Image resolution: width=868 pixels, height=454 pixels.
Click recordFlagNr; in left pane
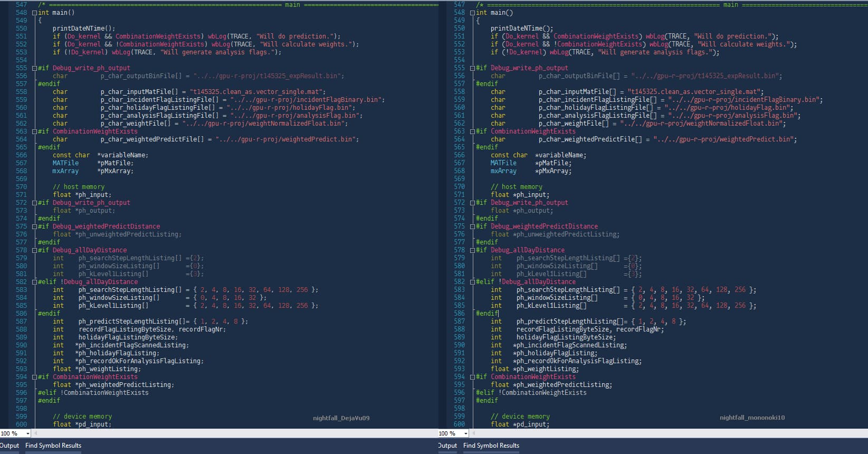click(x=202, y=329)
